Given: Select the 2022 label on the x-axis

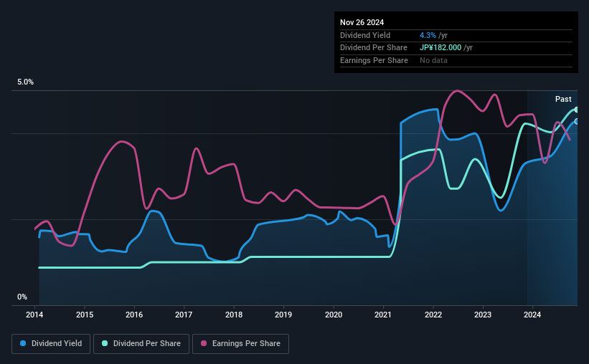Looking at the screenshot, I should tap(433, 315).
